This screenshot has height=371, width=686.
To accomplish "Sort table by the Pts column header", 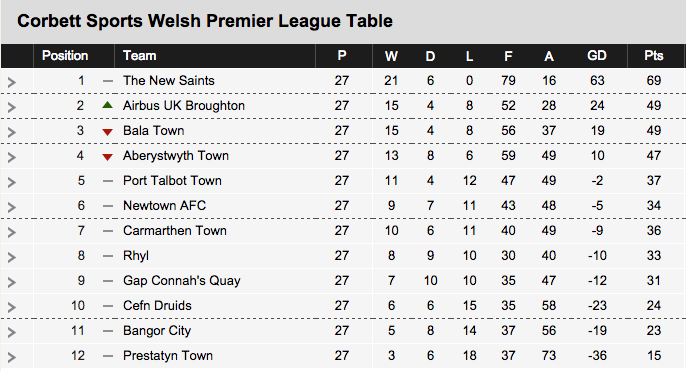I will point(654,56).
